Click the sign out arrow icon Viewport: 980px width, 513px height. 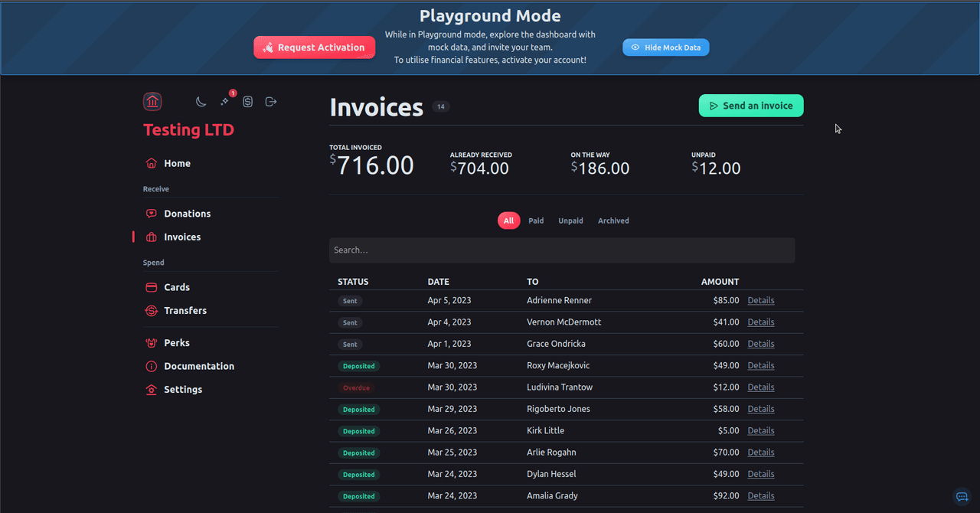tap(270, 102)
